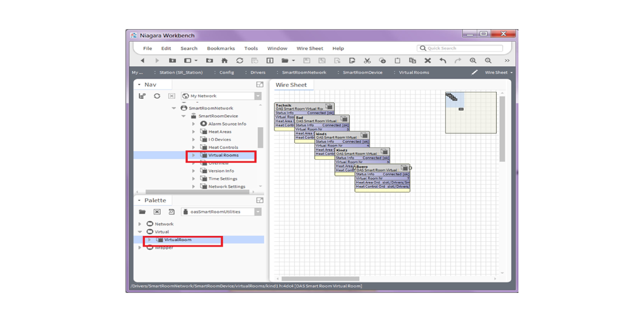644x322 pixels.
Task: Click the Refresh toolbar icon
Action: pyautogui.click(x=240, y=60)
